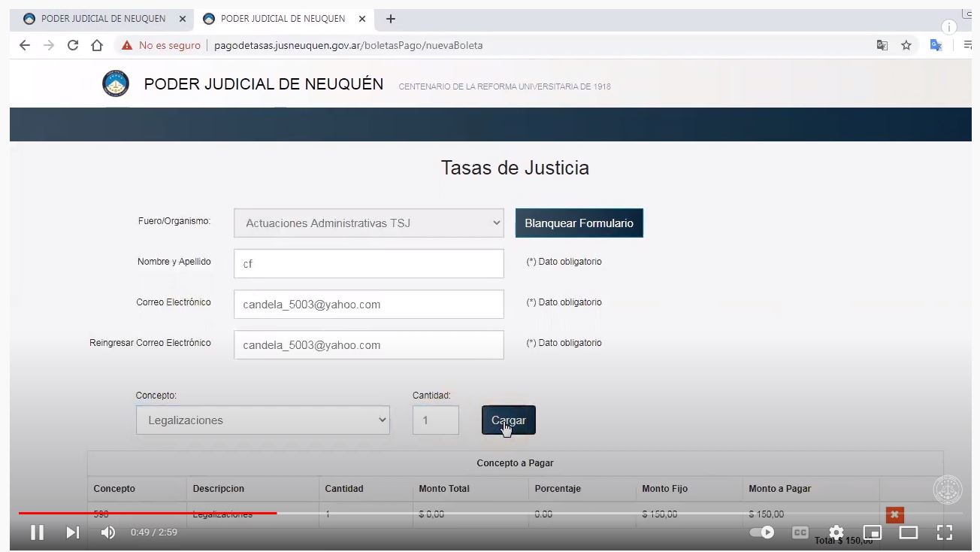Screen dimensions: 980x552
Task: Click the 'Concepto a Pagar' table title
Action: [515, 463]
